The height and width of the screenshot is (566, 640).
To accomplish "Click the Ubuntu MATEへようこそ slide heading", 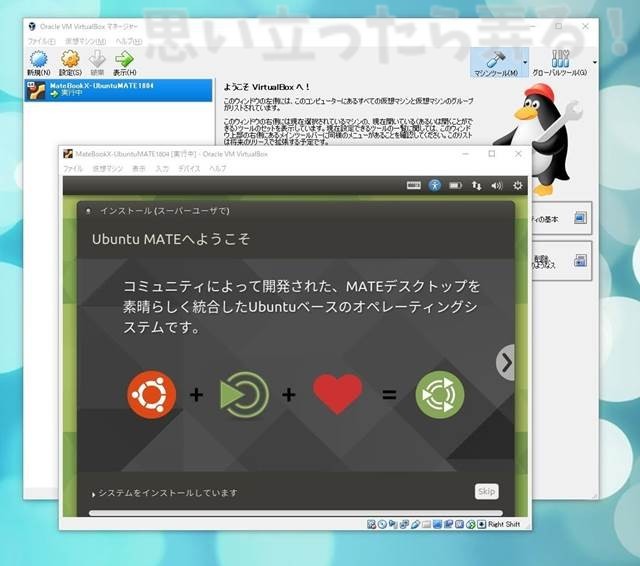I will click(x=171, y=239).
